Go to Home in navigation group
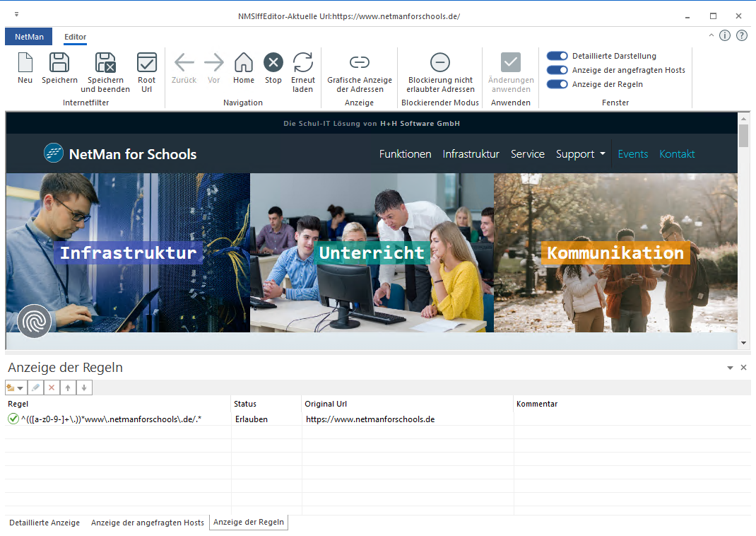The width and height of the screenshot is (756, 536). [244, 63]
